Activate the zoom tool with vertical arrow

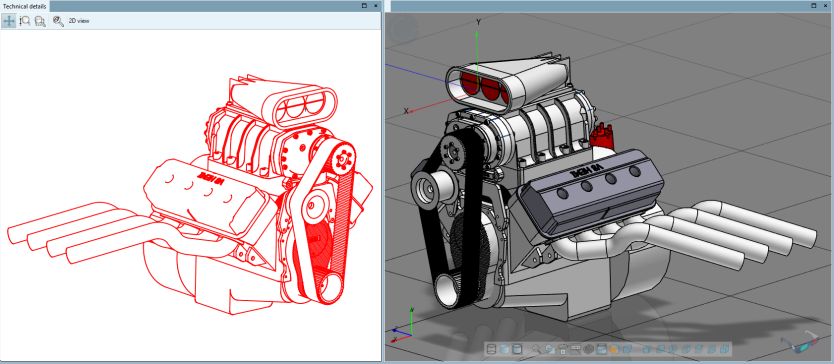click(24, 21)
